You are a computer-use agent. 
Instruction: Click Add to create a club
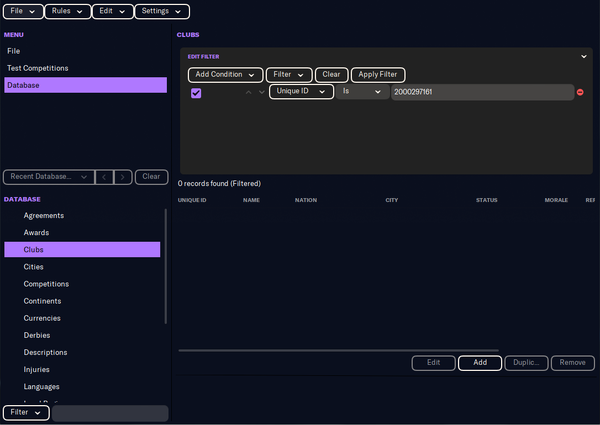pos(480,362)
